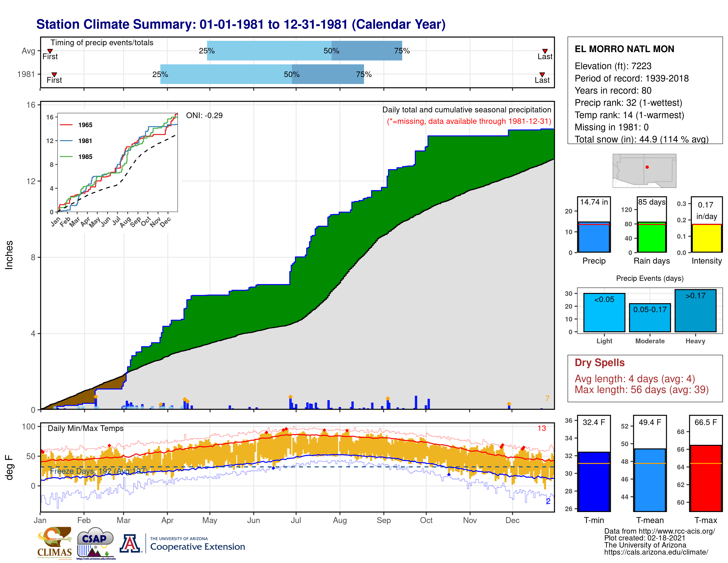Screen dimensions: 728x563
Task: Click the Avg row 75% label
Action: [402, 51]
